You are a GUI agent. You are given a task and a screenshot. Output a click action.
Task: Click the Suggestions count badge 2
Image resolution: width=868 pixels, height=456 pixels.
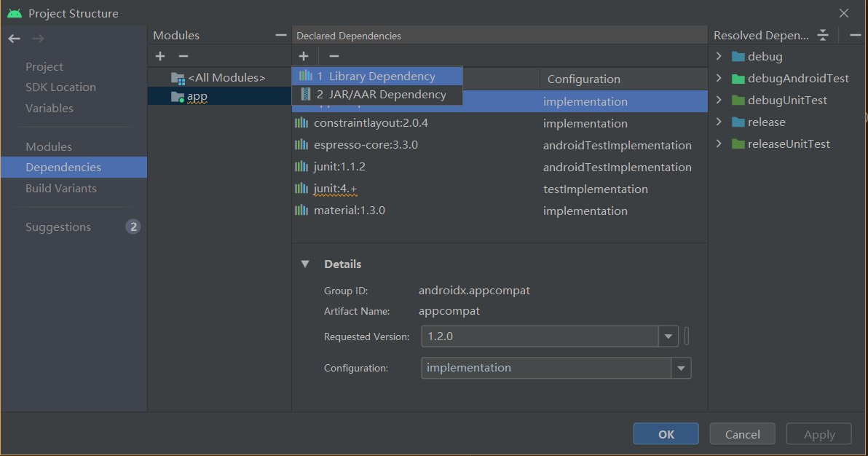tap(133, 227)
